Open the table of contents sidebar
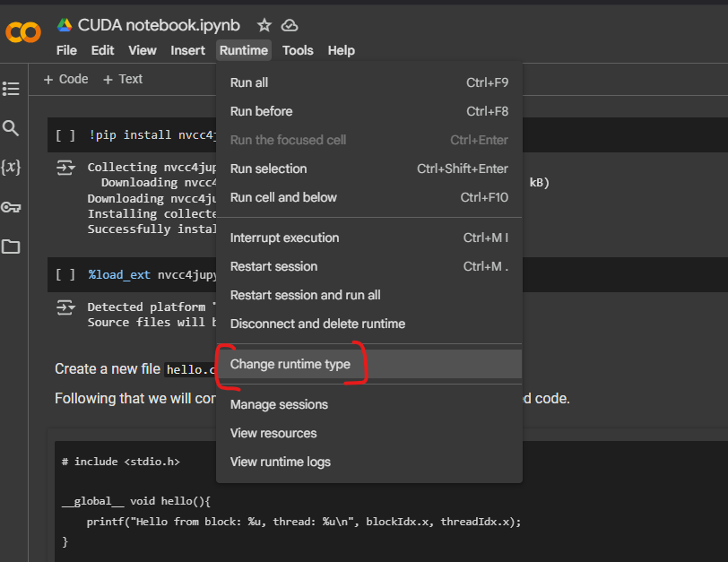This screenshot has height=562, width=728. [x=11, y=89]
